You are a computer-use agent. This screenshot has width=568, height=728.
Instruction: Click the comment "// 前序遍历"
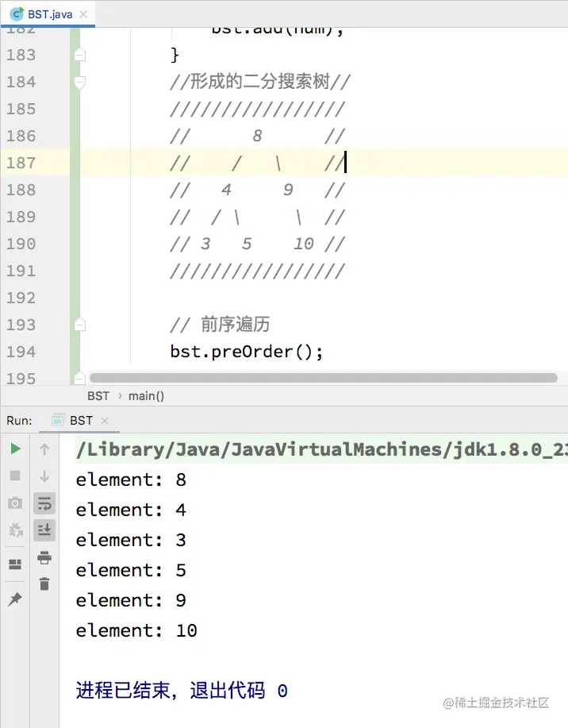pos(220,325)
